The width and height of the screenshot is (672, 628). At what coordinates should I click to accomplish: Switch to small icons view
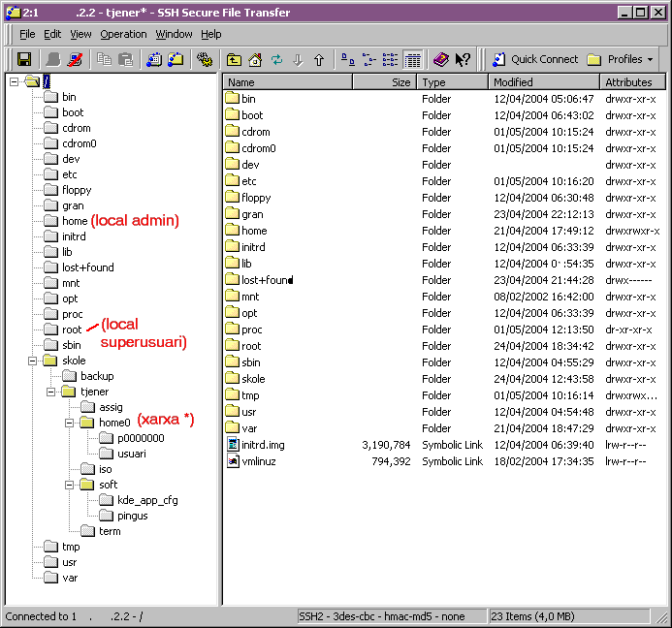coord(369,59)
